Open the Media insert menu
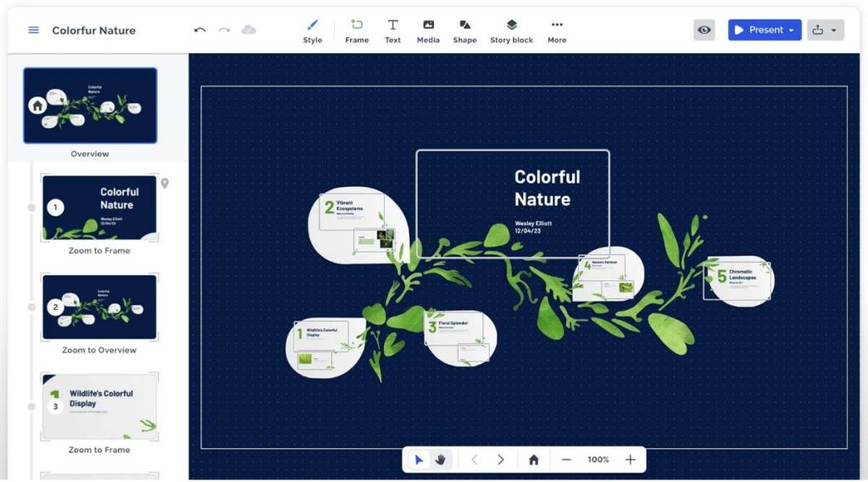Image resolution: width=868 pixels, height=482 pixels. (428, 31)
